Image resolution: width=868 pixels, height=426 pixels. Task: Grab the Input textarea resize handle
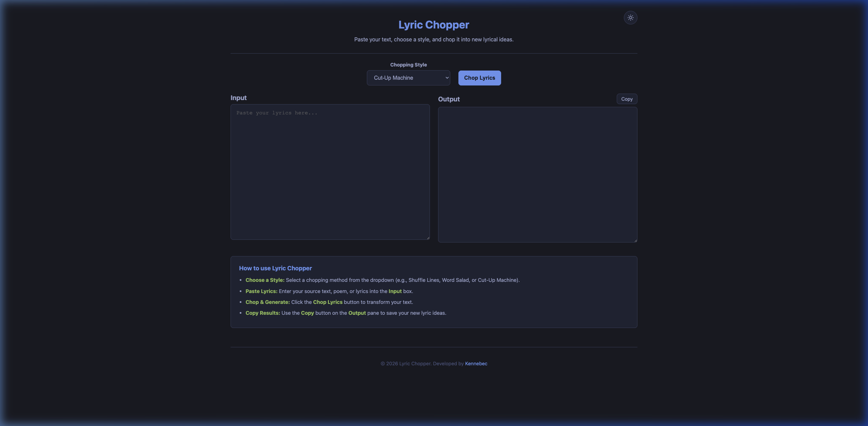tap(428, 238)
